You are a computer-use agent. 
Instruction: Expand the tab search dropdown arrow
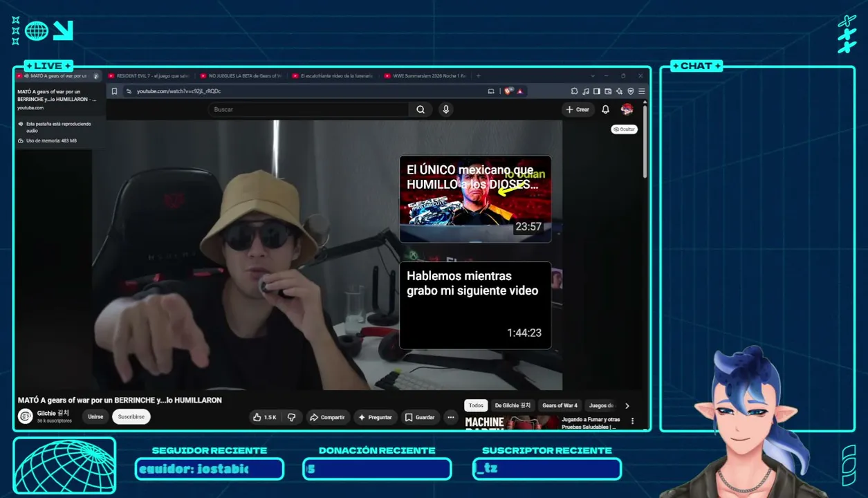coord(593,75)
